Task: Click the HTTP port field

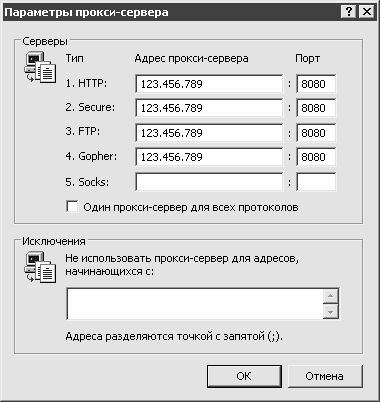Action: click(316, 84)
